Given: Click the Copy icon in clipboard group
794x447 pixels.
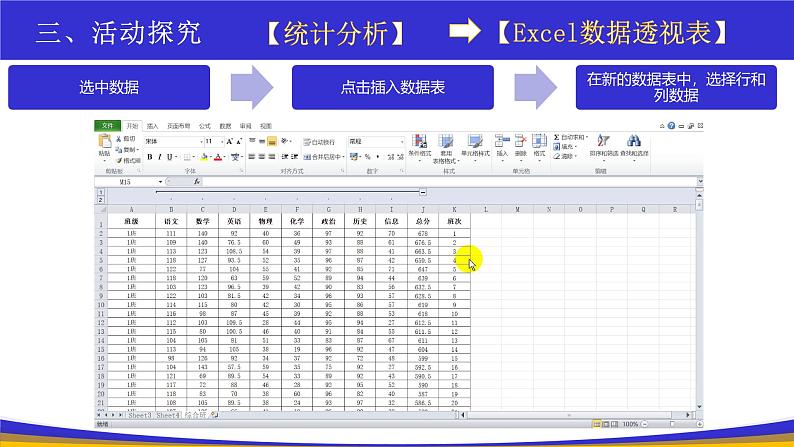Looking at the screenshot, I should tap(118, 149).
